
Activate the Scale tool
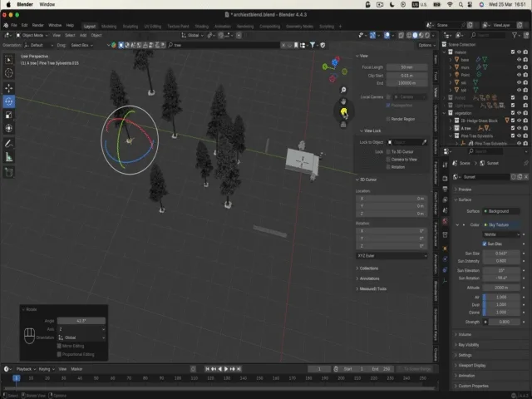tap(9, 116)
